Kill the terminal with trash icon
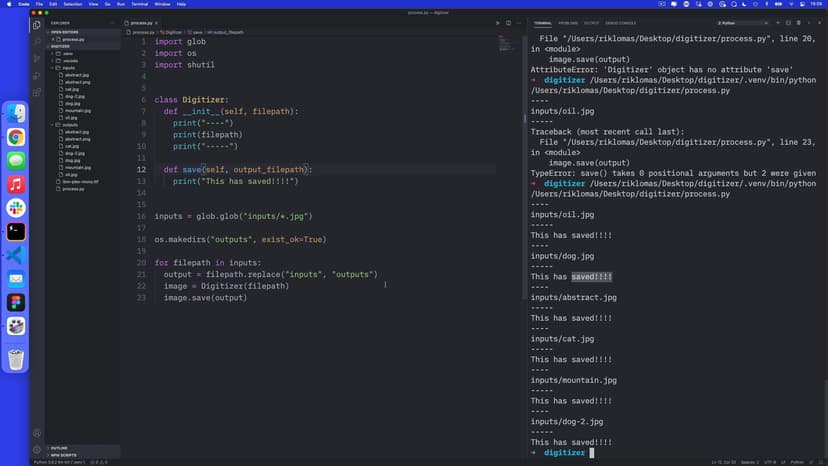Viewport: 828px width, 466px height. [x=797, y=22]
